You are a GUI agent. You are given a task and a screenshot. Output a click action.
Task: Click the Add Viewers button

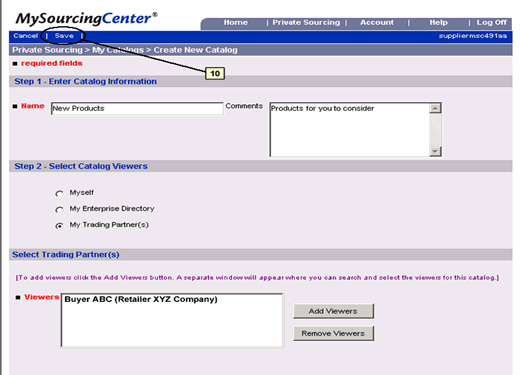[x=333, y=311]
